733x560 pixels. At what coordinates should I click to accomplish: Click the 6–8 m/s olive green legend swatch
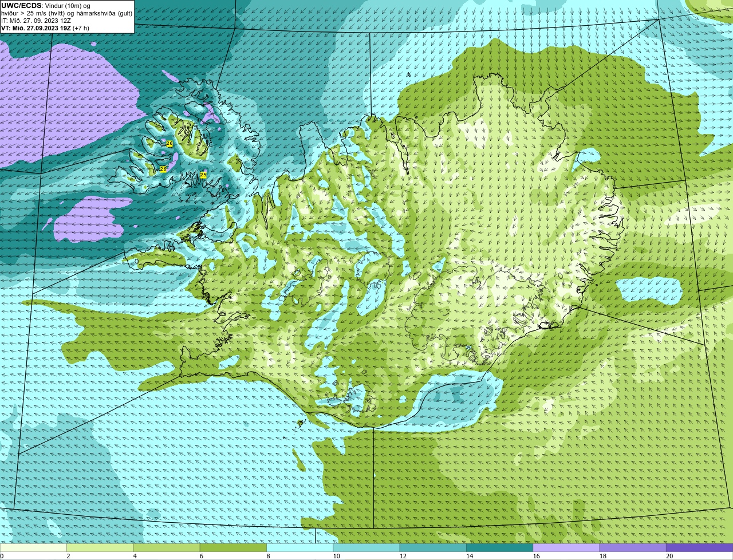(x=233, y=547)
